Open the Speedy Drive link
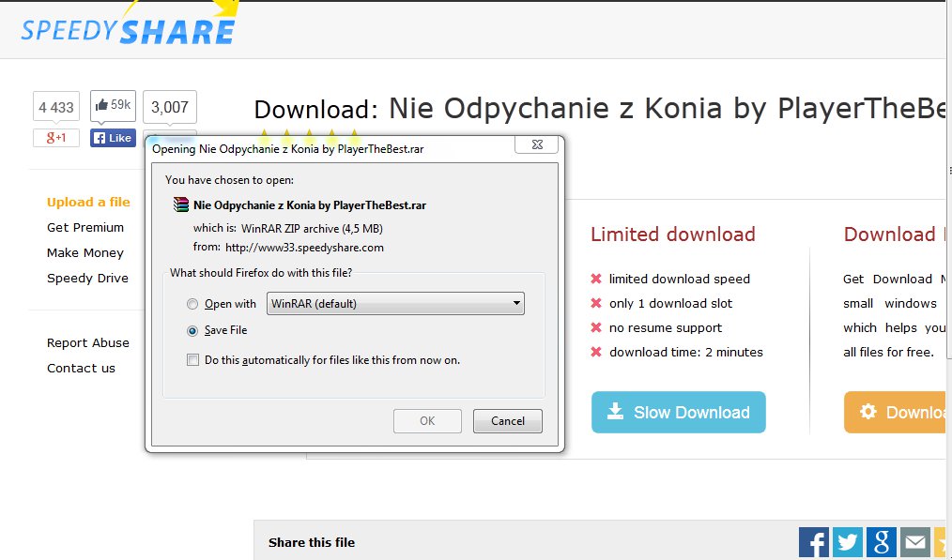The width and height of the screenshot is (952, 560). tap(87, 279)
